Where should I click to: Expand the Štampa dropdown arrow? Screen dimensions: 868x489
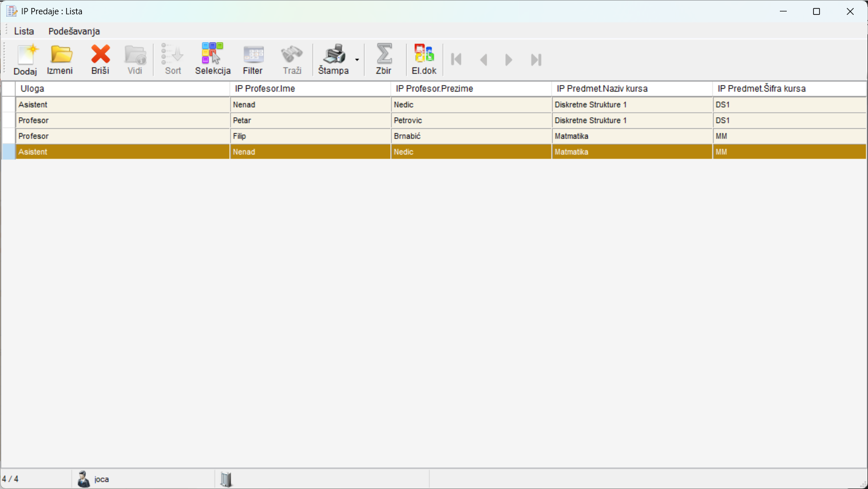tap(357, 60)
